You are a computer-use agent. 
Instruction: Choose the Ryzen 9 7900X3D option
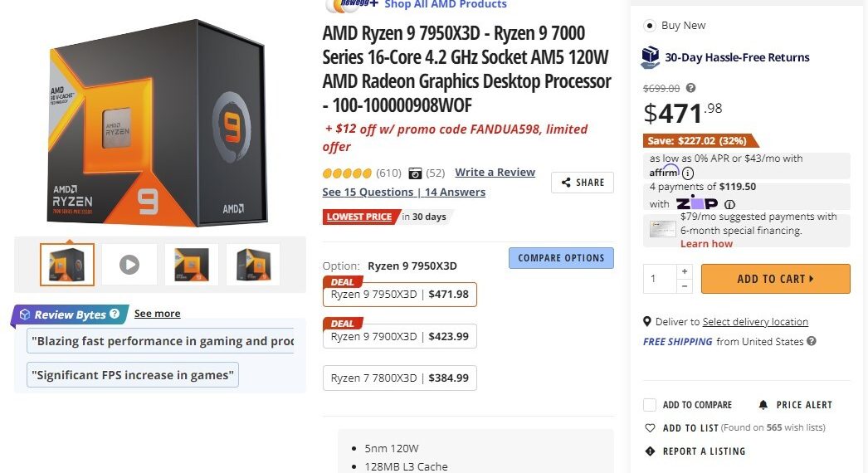(x=400, y=336)
